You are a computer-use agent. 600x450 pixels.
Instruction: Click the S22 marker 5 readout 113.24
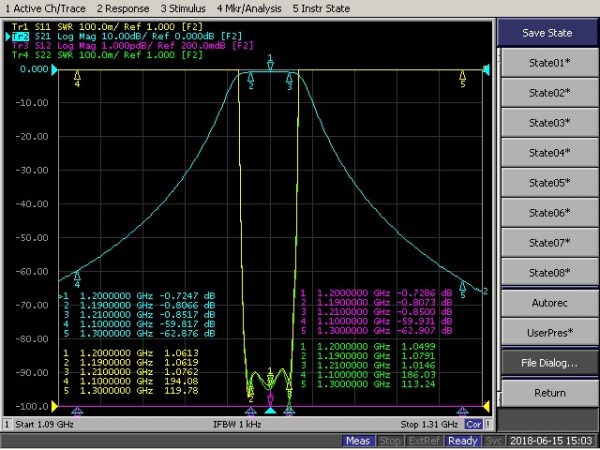point(418,384)
